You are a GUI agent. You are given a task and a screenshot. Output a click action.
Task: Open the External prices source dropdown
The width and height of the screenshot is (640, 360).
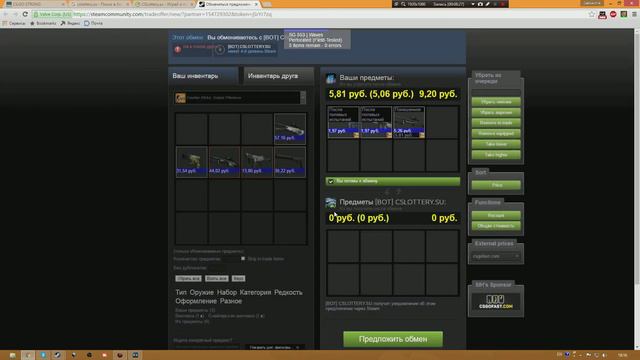[x=496, y=256]
